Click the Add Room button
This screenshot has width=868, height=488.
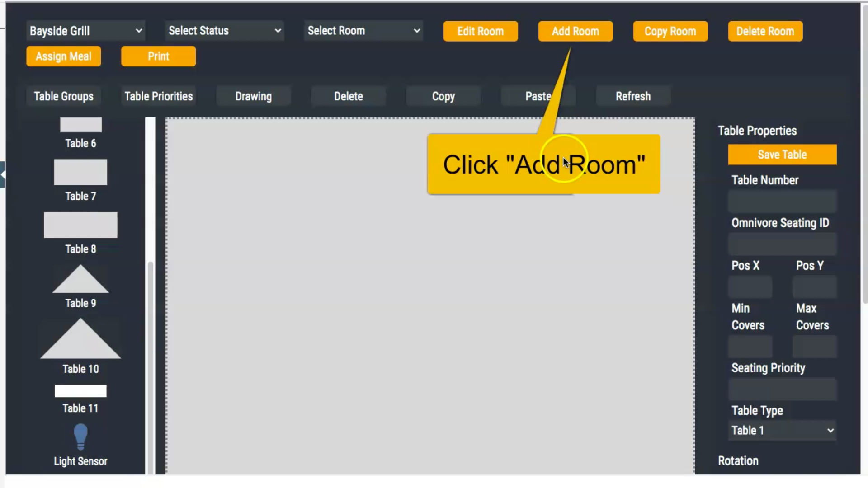575,31
